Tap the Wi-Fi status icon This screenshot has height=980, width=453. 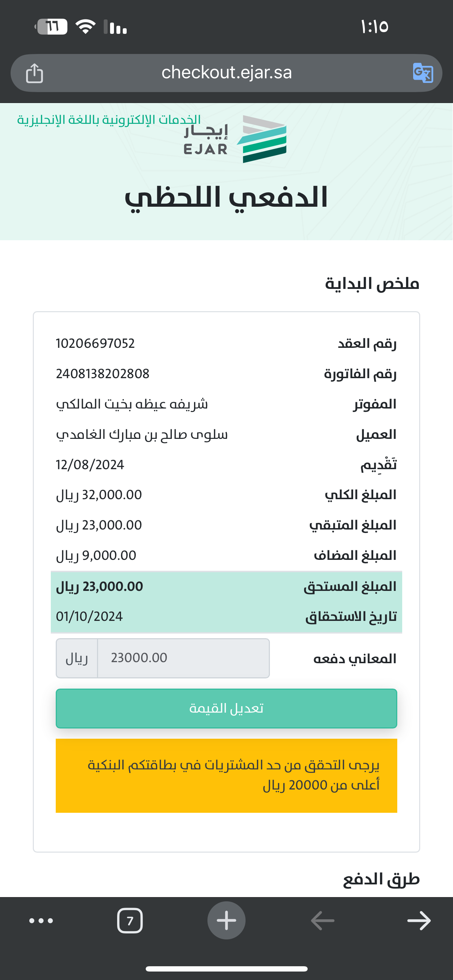[86, 26]
